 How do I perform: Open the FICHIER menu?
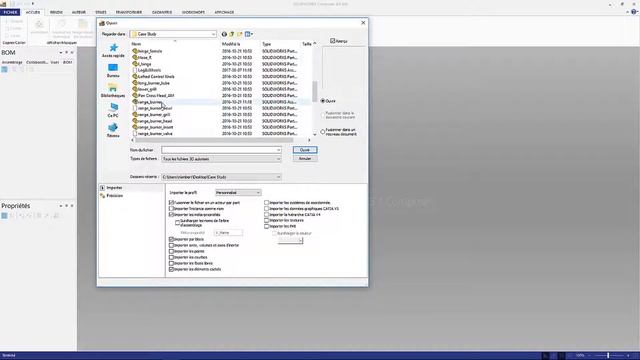[x=10, y=12]
